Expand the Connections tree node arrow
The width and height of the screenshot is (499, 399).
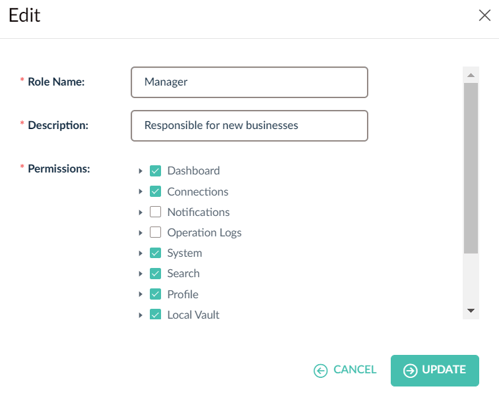pos(140,192)
